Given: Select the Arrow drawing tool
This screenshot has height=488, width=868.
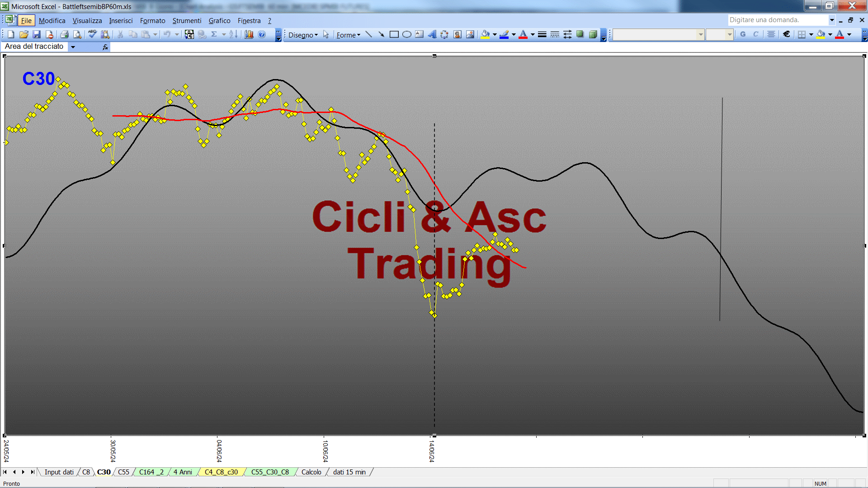Looking at the screenshot, I should 382,34.
